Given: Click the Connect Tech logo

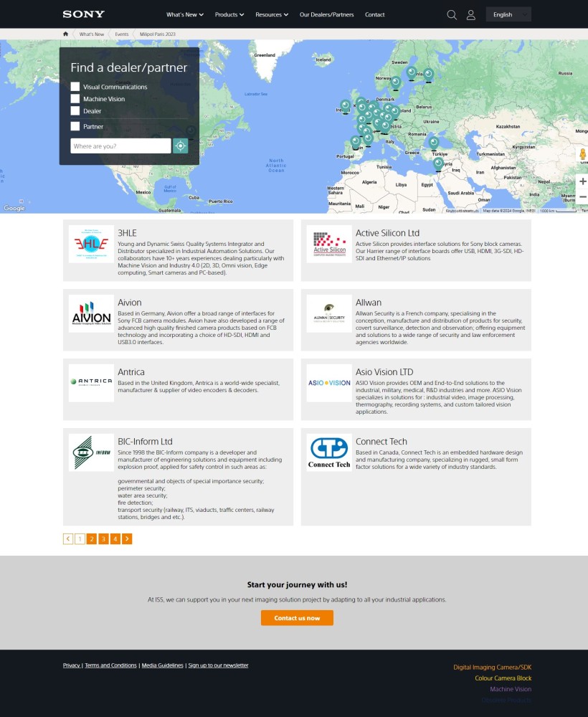Looking at the screenshot, I should coord(329,452).
